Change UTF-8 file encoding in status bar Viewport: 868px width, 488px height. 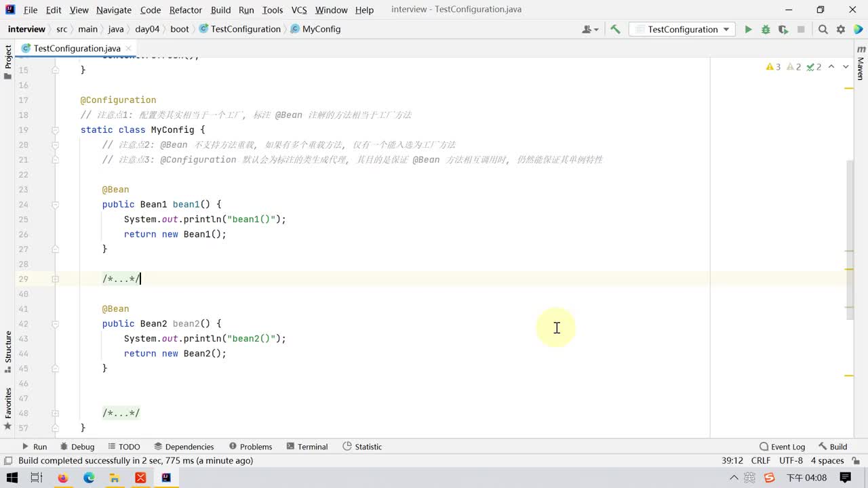791,460
